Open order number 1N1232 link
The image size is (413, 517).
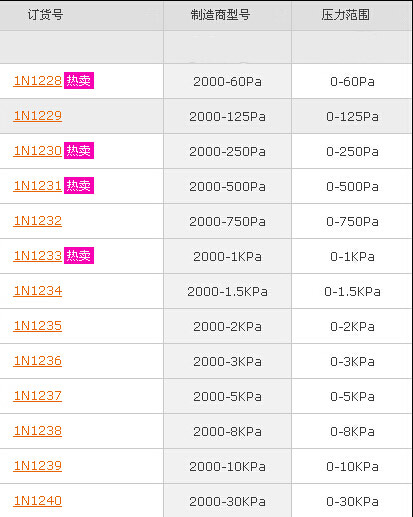38,221
